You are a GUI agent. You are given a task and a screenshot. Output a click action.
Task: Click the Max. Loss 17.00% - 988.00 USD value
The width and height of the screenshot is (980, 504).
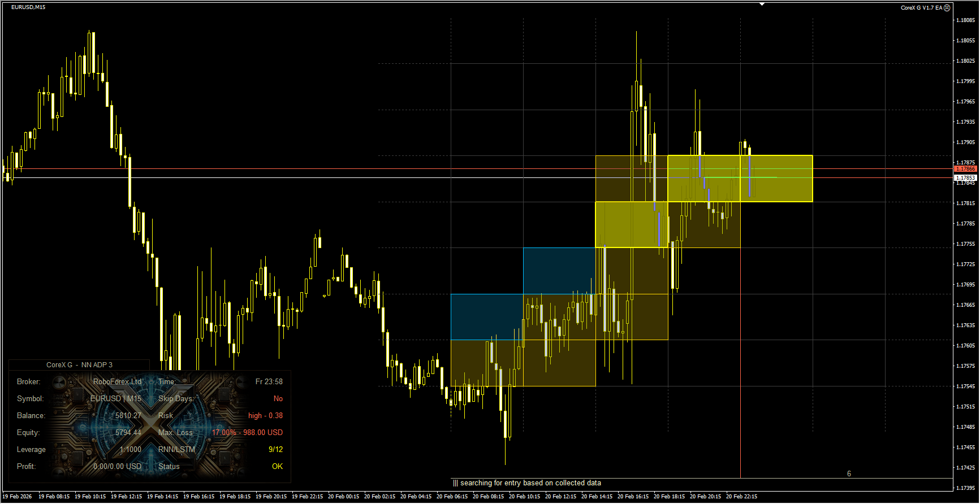coord(247,433)
